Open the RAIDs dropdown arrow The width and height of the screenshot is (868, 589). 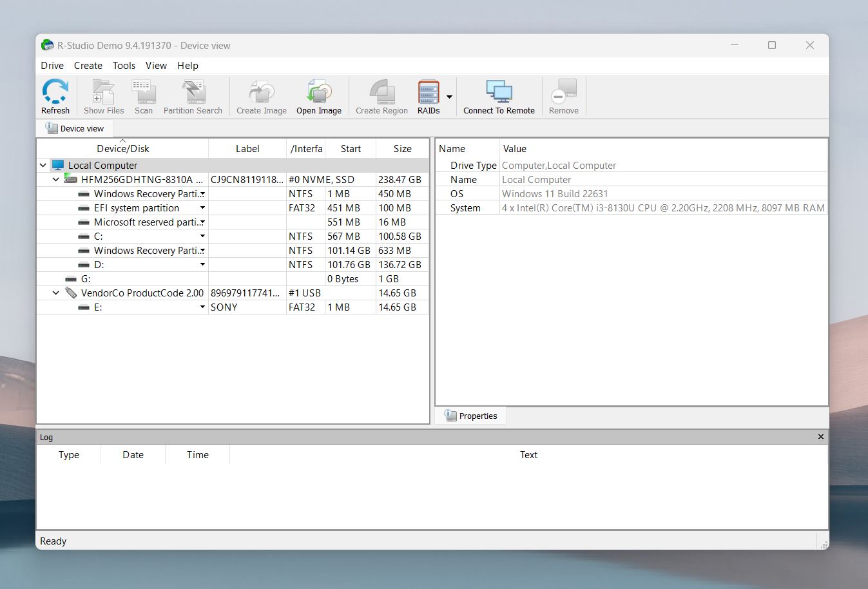(449, 97)
